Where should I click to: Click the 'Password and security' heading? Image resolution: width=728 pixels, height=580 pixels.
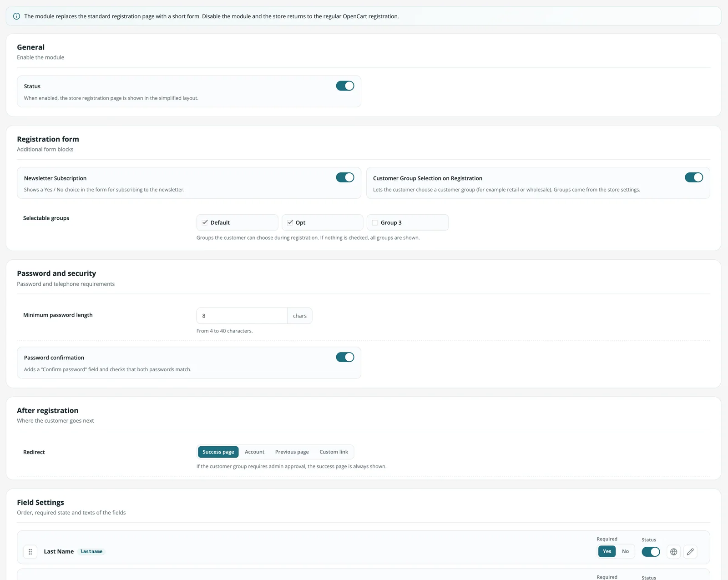(56, 273)
